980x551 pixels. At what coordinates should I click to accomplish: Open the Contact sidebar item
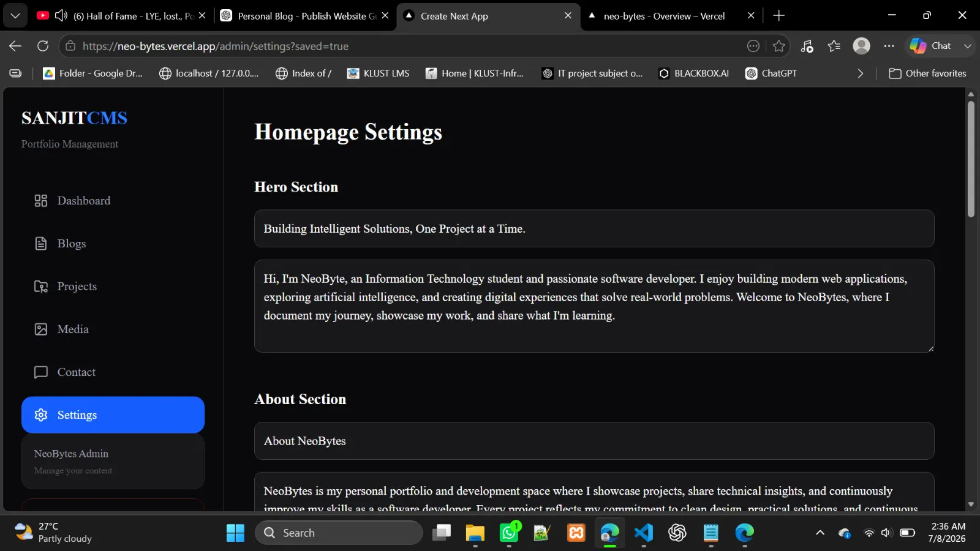click(x=113, y=372)
